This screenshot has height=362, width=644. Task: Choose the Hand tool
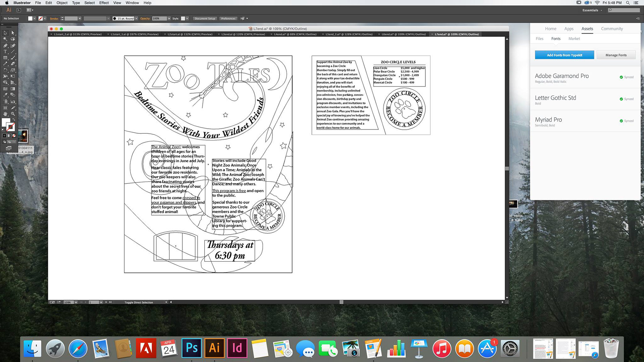tap(5, 114)
